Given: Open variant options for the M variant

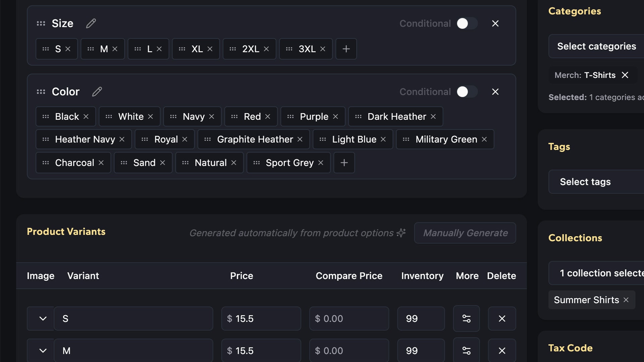Looking at the screenshot, I should click(466, 351).
